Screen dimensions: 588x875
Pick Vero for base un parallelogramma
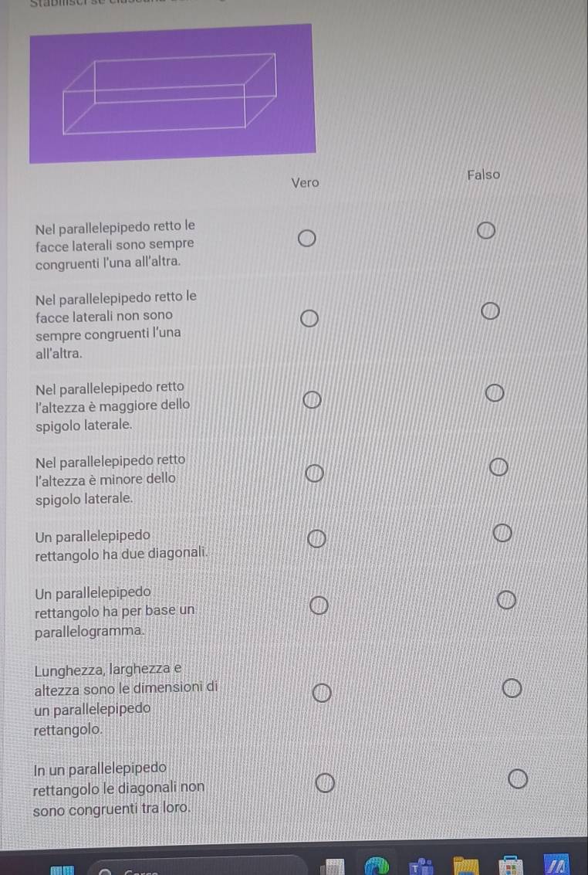pos(319,605)
